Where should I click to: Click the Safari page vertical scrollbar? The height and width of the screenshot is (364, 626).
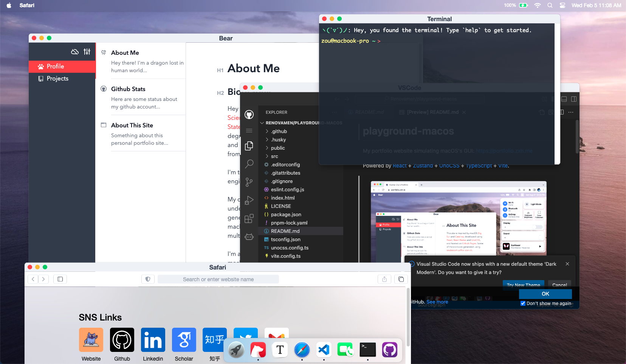click(408, 318)
